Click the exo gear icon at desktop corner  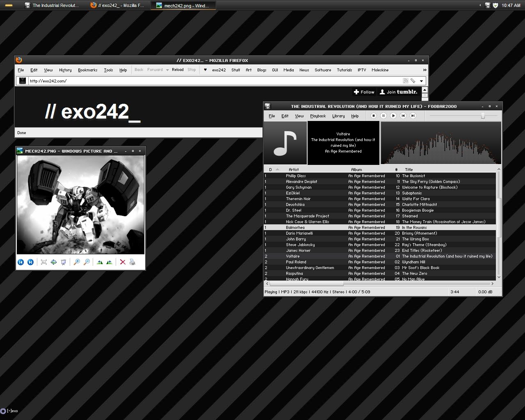[x=3, y=411]
